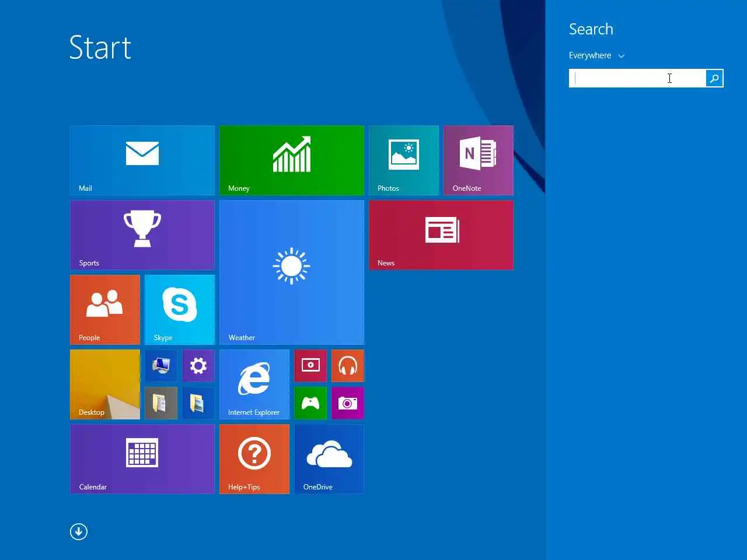747x560 pixels.
Task: Focus the Search text box
Action: (637, 78)
